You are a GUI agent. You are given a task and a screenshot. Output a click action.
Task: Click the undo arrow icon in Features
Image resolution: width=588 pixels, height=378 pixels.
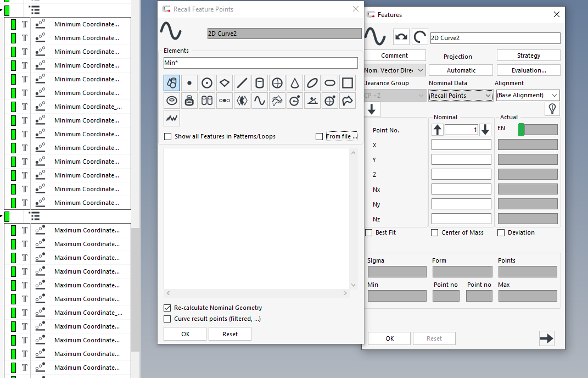coord(401,37)
